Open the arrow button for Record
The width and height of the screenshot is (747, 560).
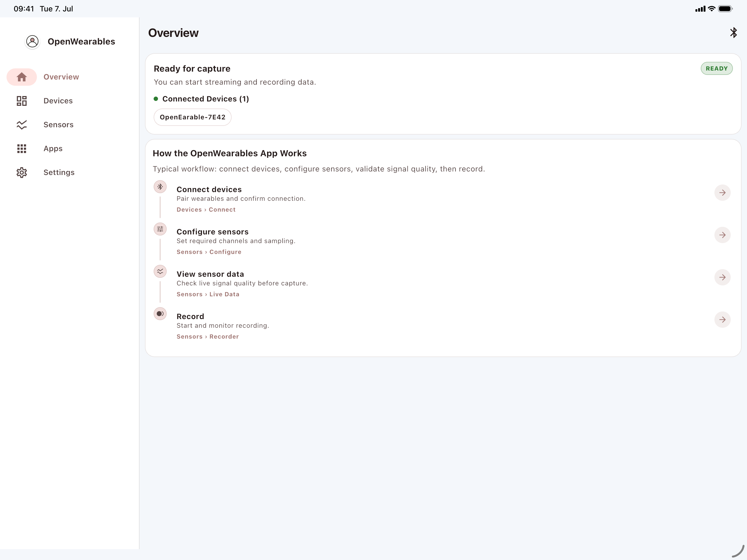point(722,320)
